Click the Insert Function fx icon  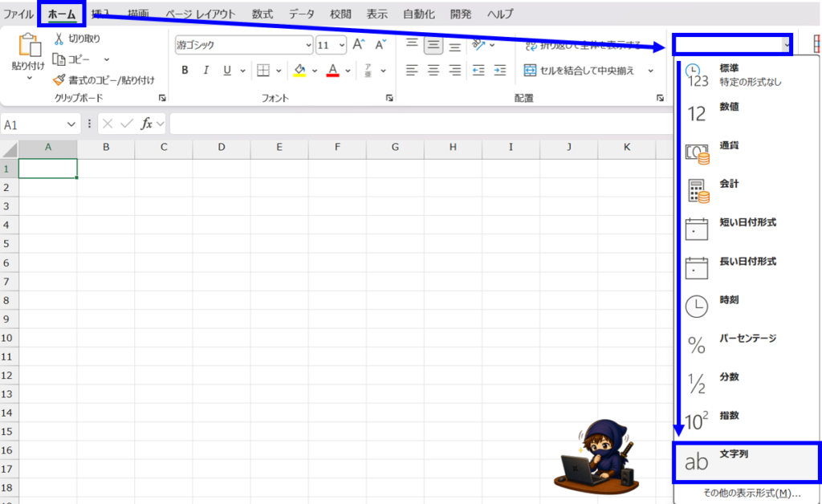[146, 124]
